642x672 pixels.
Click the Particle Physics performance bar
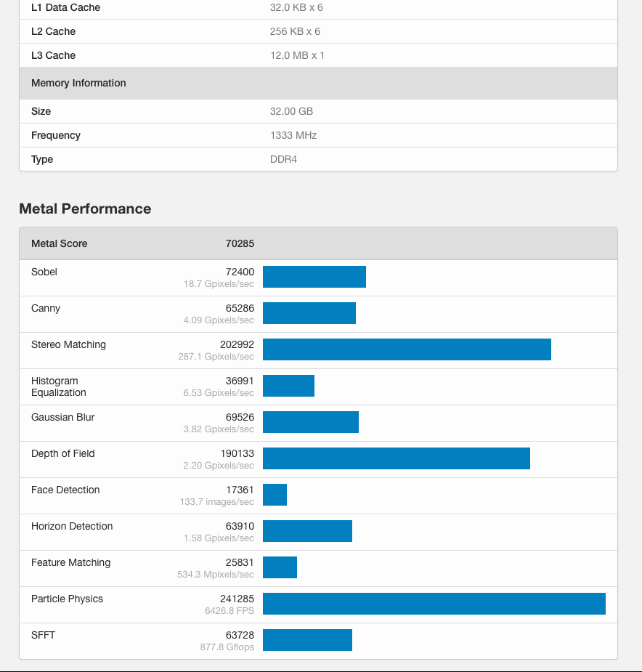[434, 604]
